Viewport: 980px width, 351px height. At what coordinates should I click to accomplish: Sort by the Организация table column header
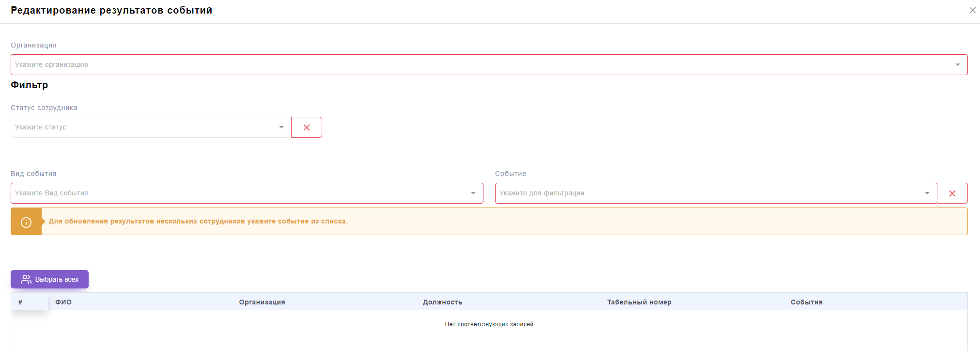coord(262,302)
